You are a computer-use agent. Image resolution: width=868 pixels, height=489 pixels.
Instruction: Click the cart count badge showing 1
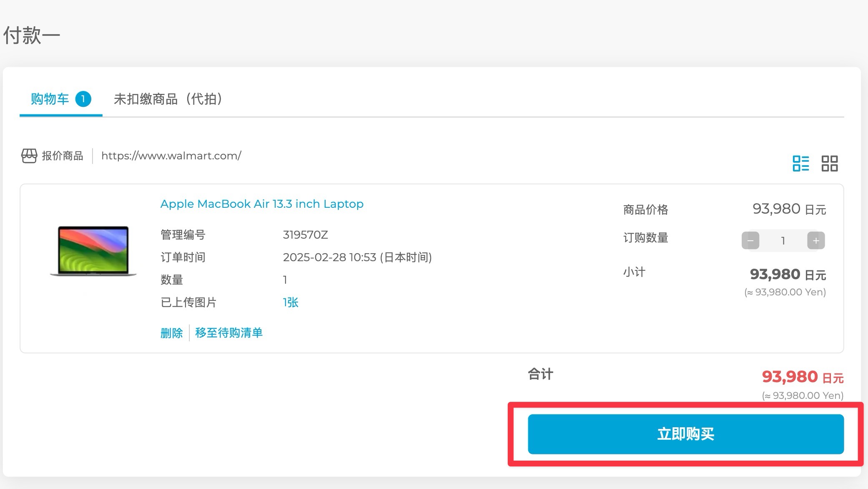83,99
